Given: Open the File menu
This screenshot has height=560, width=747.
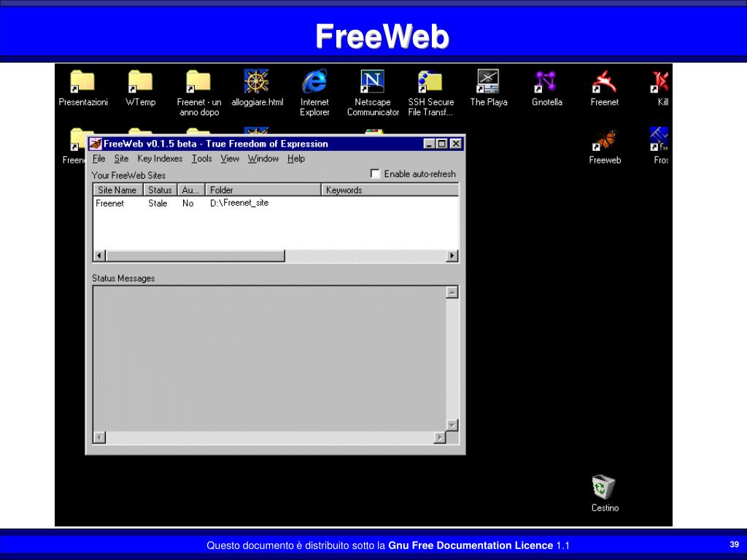Looking at the screenshot, I should point(98,158).
